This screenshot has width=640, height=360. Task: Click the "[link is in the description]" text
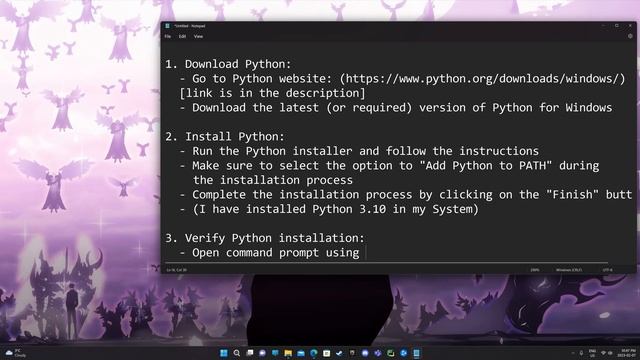[272, 93]
